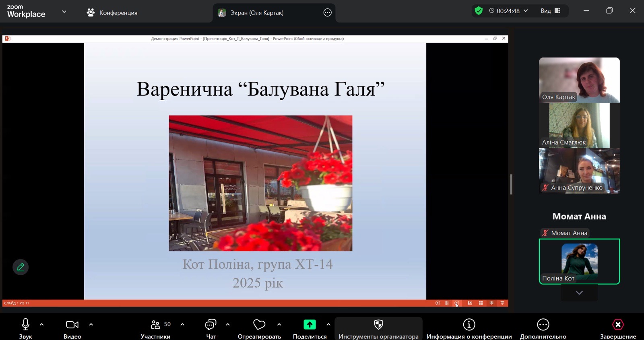Open Информация о конференции info icon
This screenshot has height=340, width=644.
click(x=469, y=324)
